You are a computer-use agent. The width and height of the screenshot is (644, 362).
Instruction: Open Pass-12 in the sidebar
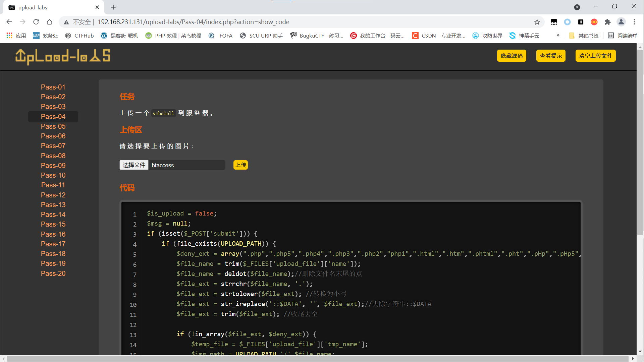click(x=53, y=195)
